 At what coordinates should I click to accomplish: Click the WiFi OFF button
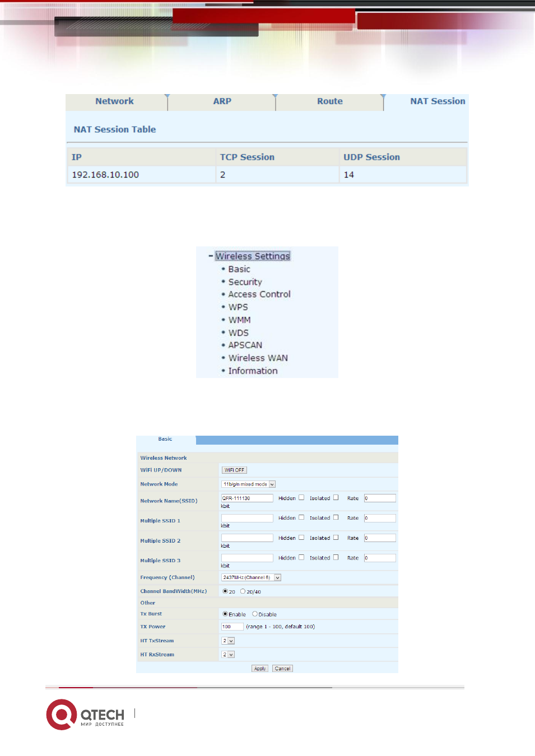234,470
